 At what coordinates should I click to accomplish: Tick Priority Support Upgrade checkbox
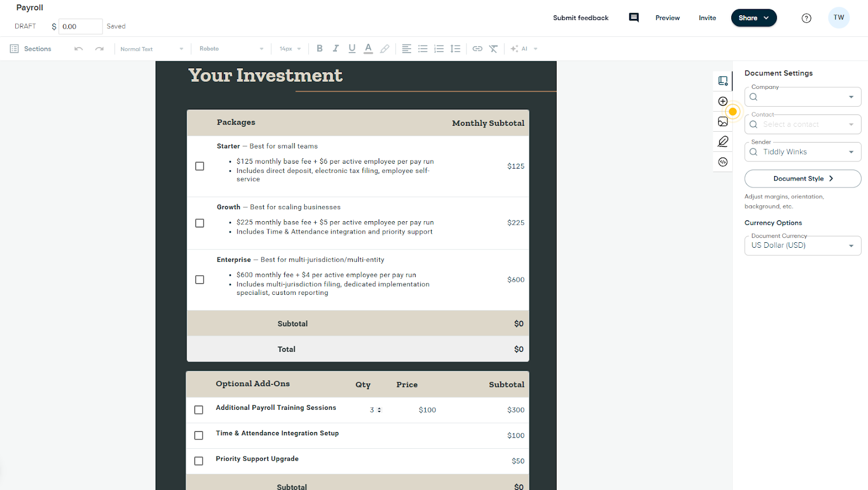[199, 461]
